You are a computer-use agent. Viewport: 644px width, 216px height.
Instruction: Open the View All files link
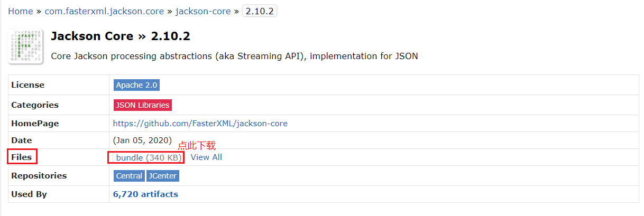(206, 157)
